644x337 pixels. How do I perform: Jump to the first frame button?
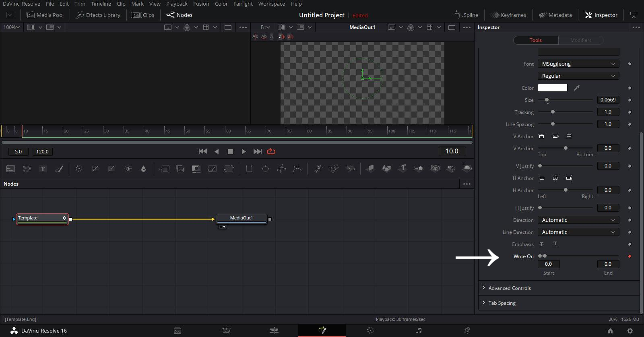(x=203, y=151)
